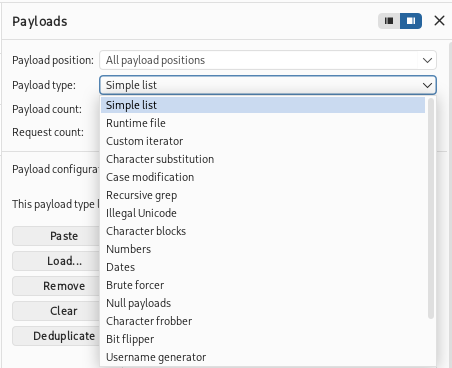Click the Deduplicate button
This screenshot has height=368, width=452.
coord(56,336)
